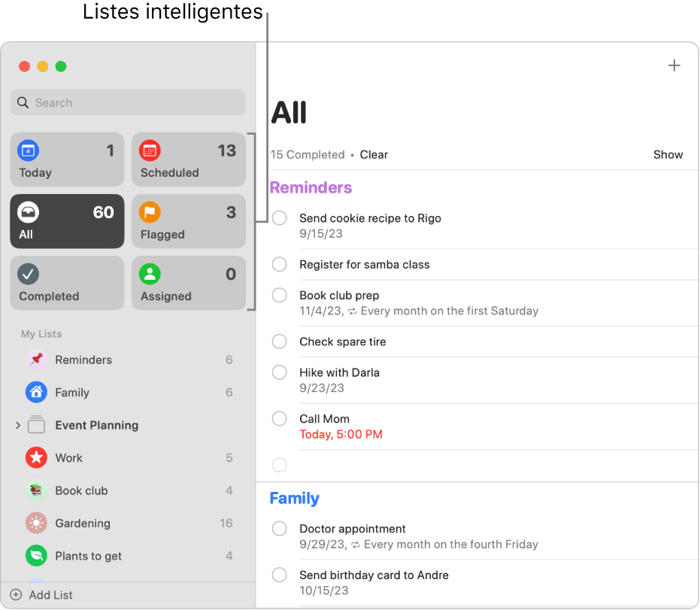Image resolution: width=700 pixels, height=610 pixels.
Task: Select Plants to get list
Action: pos(89,556)
